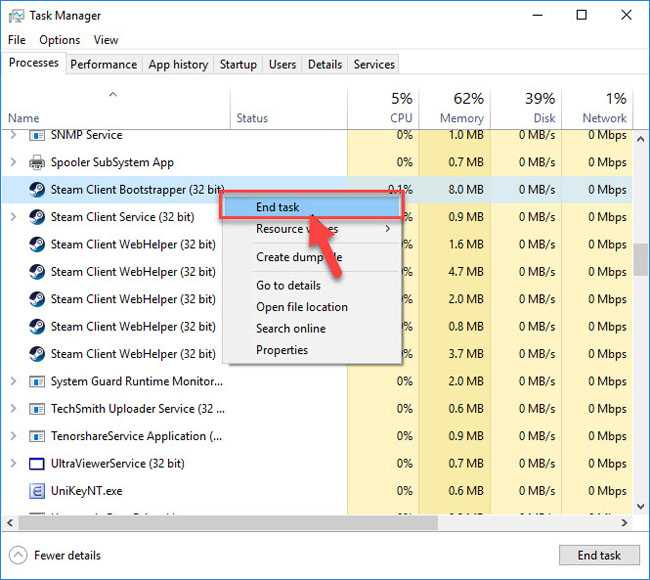Click the System Guard Runtime Monitor icon

tap(37, 381)
